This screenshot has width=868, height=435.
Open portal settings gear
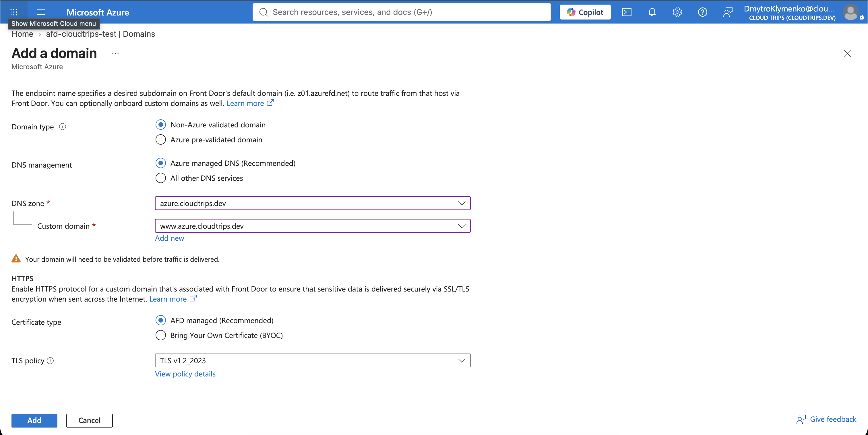click(677, 12)
